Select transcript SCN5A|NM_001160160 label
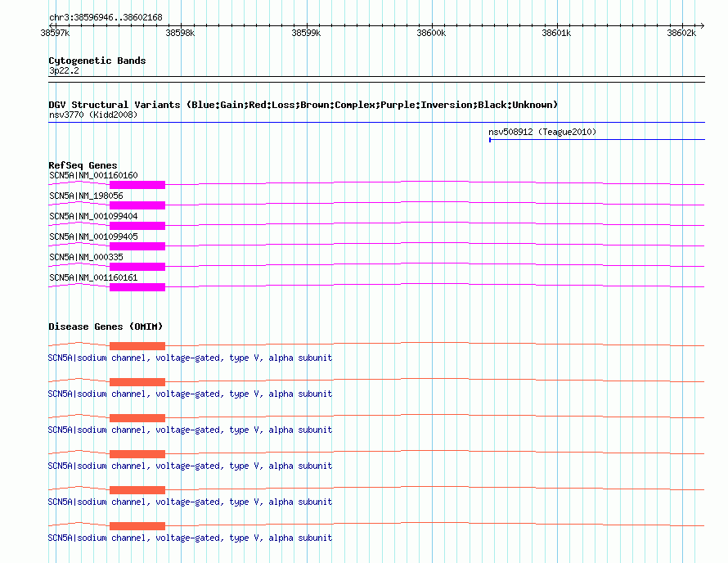Screen dimensions: 728x563 pyautogui.click(x=93, y=175)
